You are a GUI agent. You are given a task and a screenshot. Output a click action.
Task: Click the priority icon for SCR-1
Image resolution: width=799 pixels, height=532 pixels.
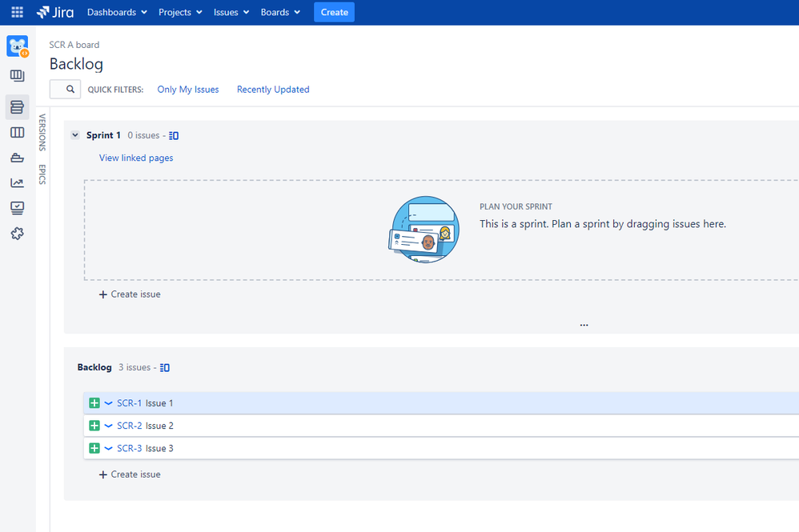(109, 403)
